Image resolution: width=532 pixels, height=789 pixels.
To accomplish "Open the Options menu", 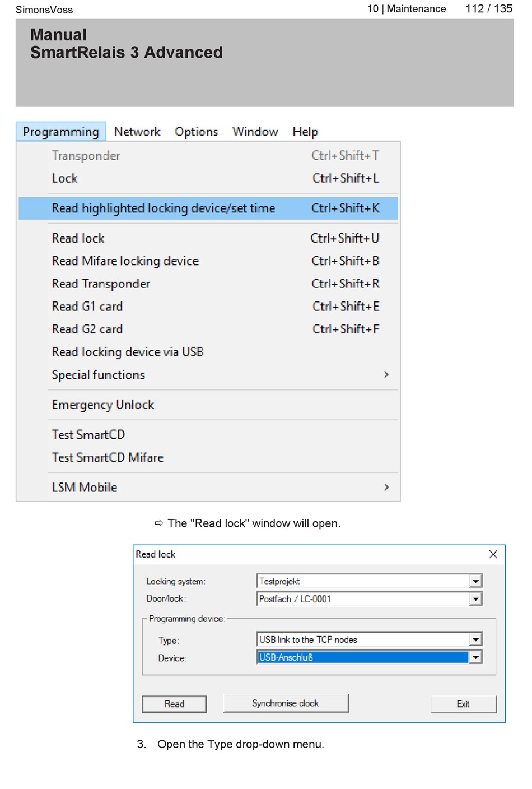I will coord(197,132).
